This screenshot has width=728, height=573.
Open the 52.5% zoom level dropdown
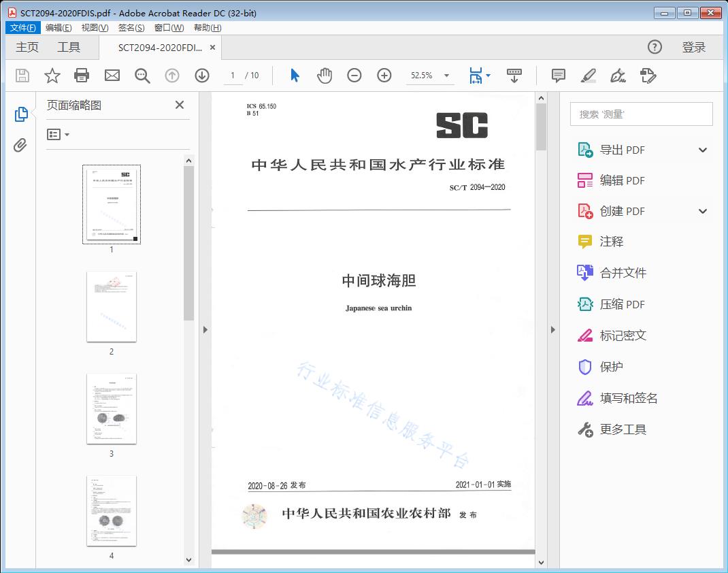pyautogui.click(x=446, y=76)
